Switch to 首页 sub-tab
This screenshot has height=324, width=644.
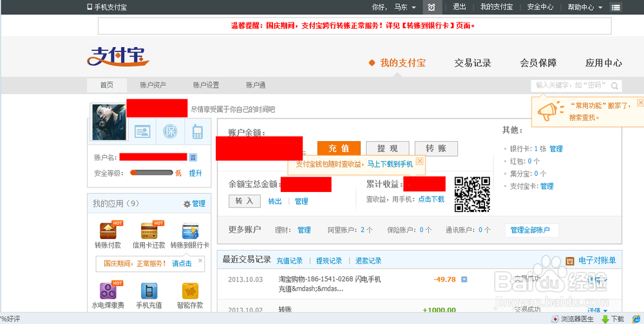click(x=107, y=86)
